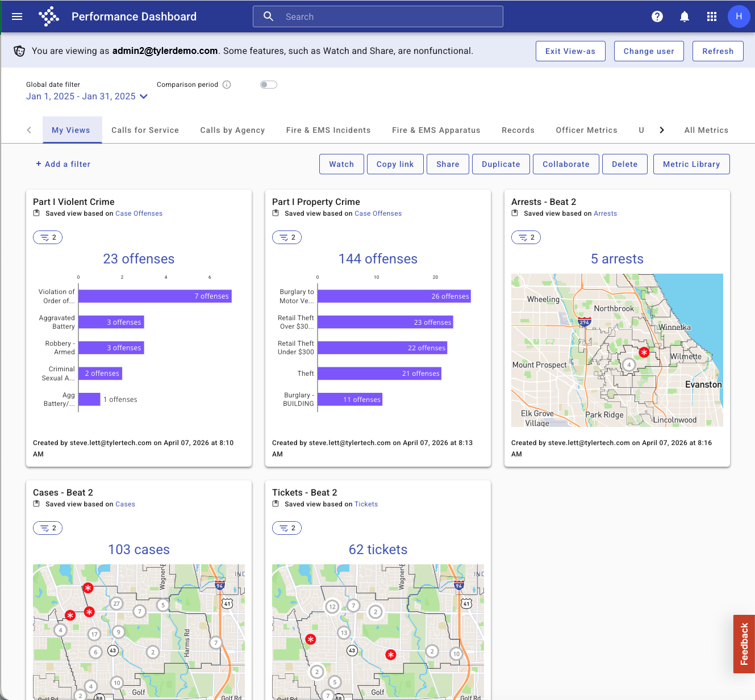Open the user profile avatar H

739,16
